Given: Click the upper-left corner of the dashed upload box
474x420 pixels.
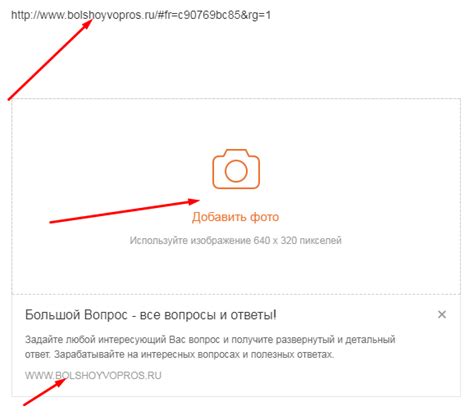Looking at the screenshot, I should click(x=12, y=99).
